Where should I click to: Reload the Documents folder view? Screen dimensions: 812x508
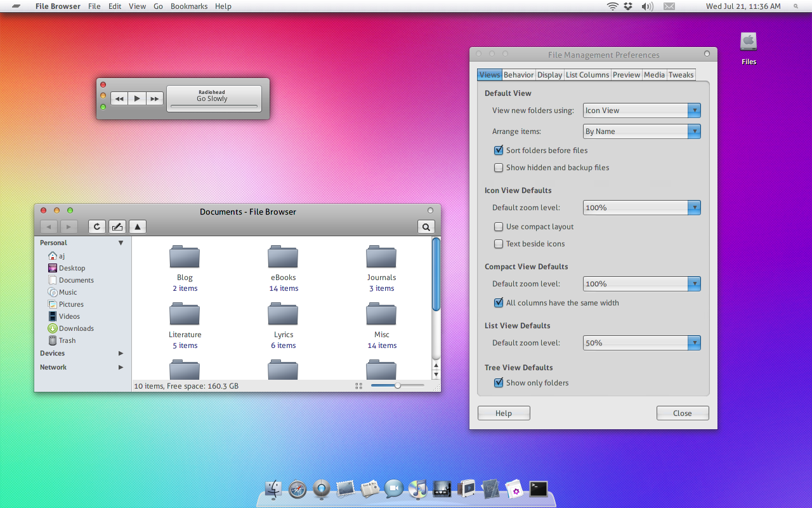(x=97, y=227)
